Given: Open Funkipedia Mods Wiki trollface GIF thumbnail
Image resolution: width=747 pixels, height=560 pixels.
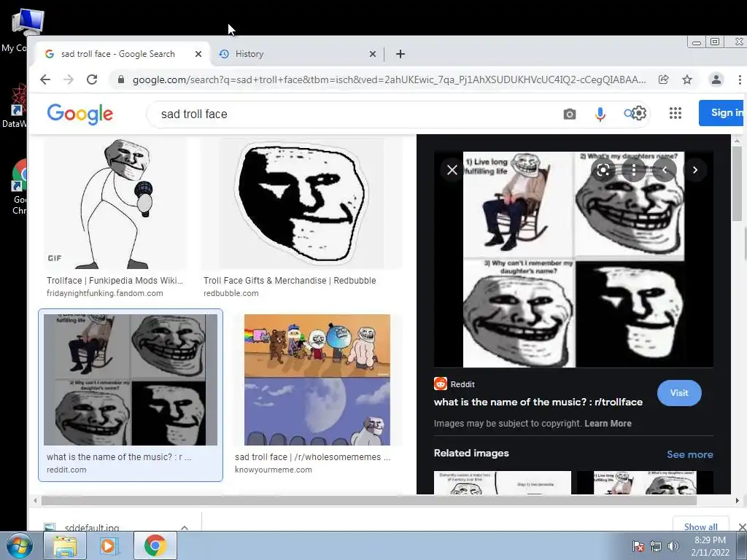Looking at the screenshot, I should coord(115,204).
